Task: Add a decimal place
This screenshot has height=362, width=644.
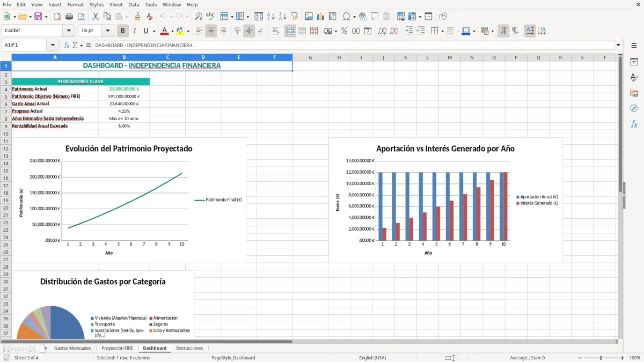Action: (x=382, y=31)
